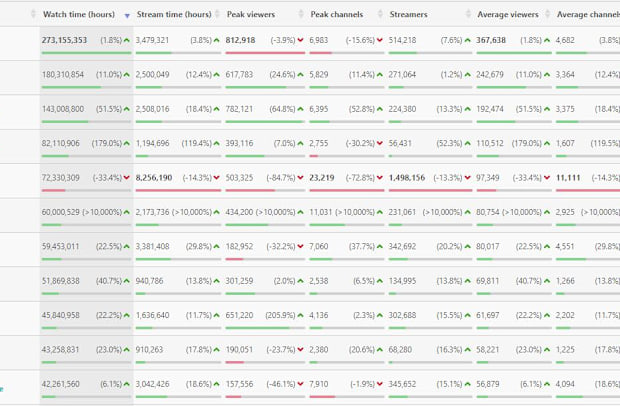The width and height of the screenshot is (620, 406).
Task: Sort by Average channels column header
Action: point(588,15)
